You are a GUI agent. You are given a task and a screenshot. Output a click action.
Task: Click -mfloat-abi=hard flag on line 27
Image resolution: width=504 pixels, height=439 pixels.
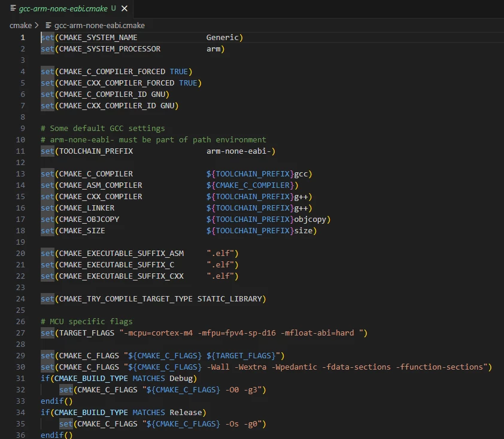pos(317,333)
